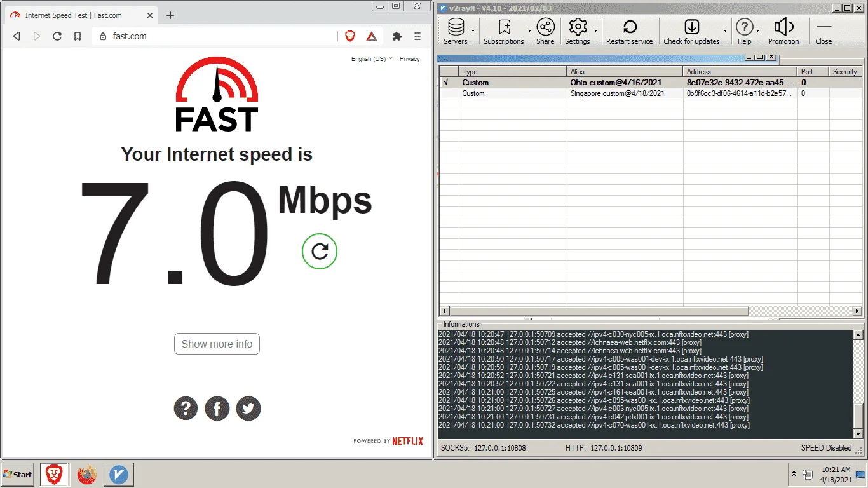This screenshot has width=868, height=488.
Task: Sort by the Address column header
Action: (740, 72)
